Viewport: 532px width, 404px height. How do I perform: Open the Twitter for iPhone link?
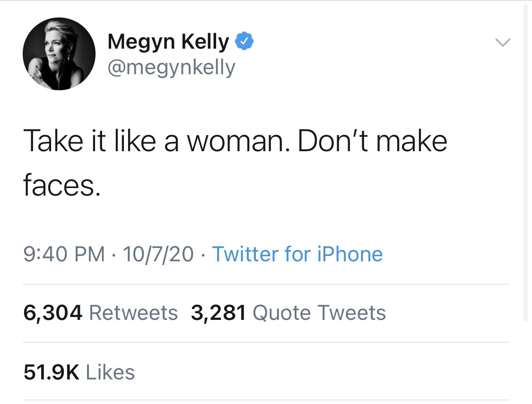tap(297, 254)
